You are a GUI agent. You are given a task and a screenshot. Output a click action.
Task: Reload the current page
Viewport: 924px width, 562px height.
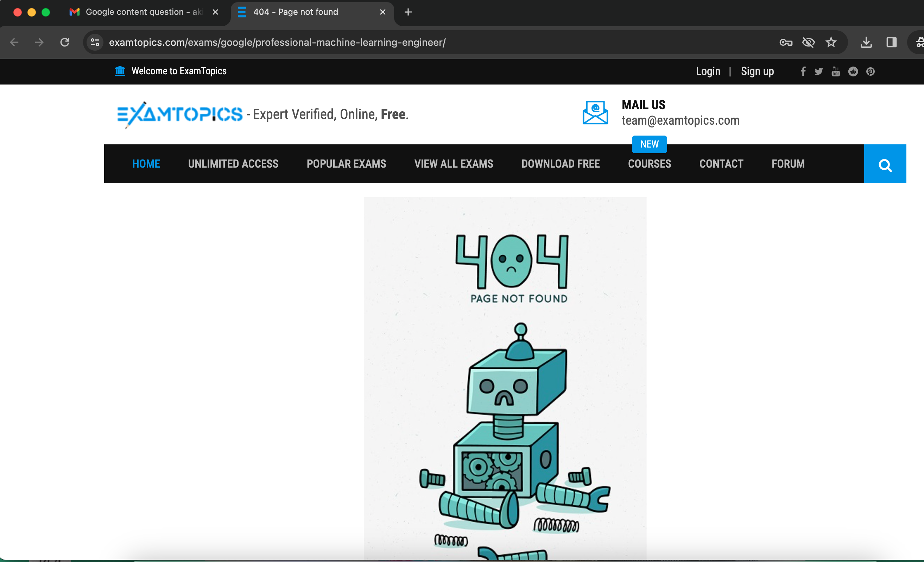pyautogui.click(x=65, y=42)
